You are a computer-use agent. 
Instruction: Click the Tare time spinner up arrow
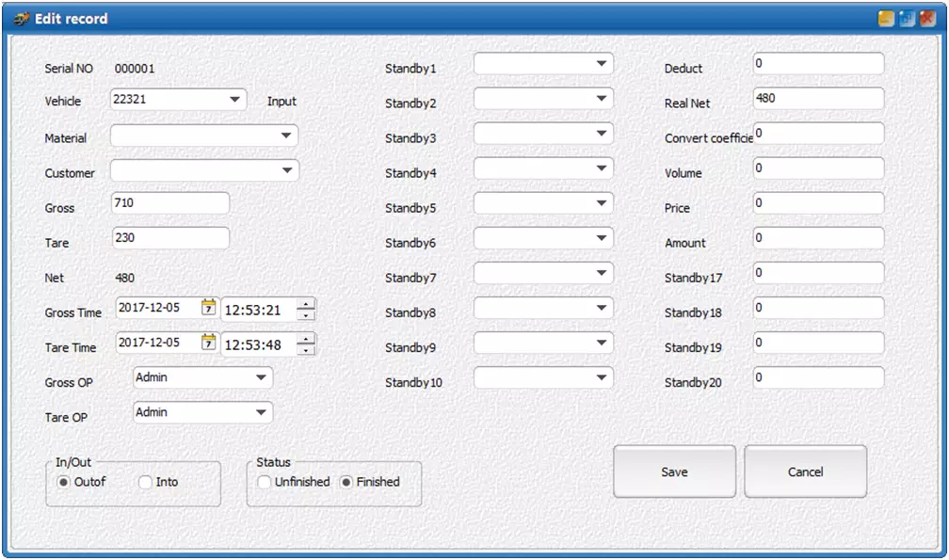coord(306,339)
